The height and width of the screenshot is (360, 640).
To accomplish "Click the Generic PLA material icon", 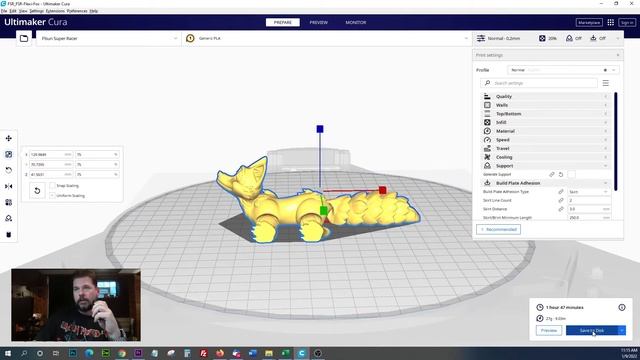I will (x=190, y=38).
